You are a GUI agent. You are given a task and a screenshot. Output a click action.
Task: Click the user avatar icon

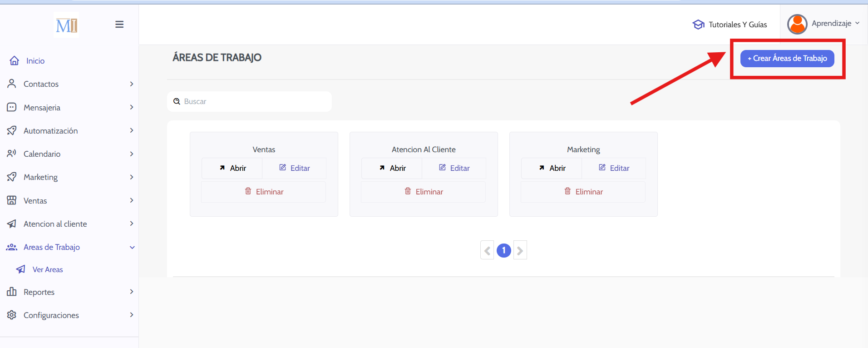coord(797,24)
